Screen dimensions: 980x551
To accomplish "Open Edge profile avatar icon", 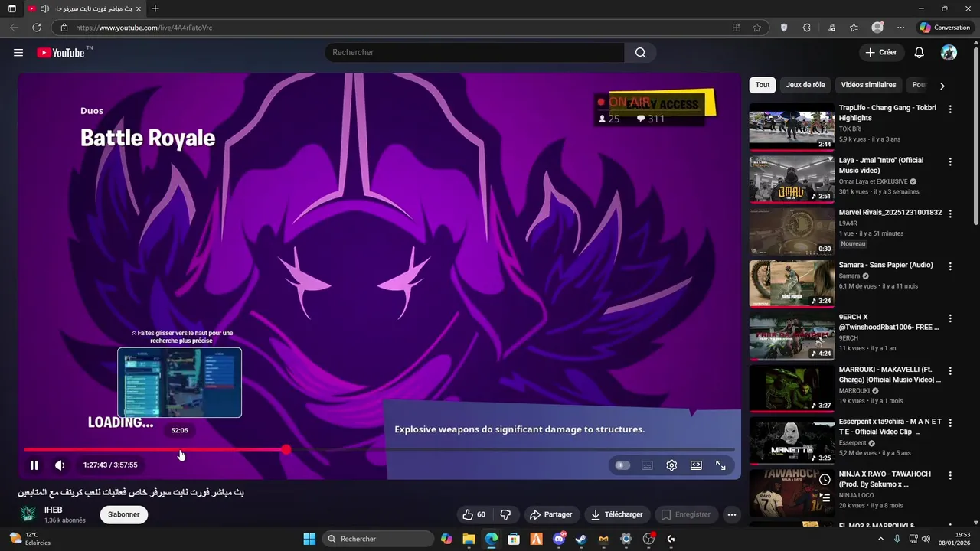I will pos(877,28).
